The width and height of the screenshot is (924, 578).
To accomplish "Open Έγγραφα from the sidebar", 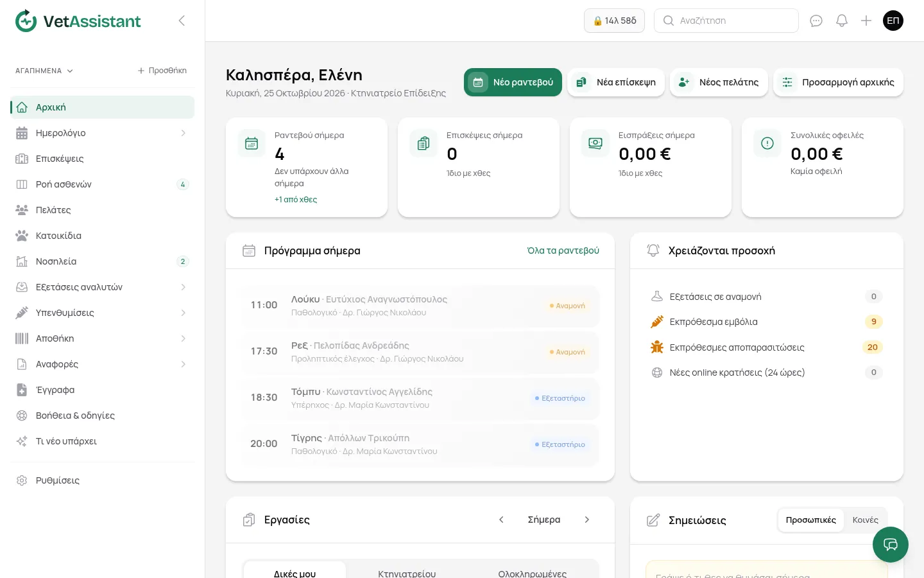I will click(102, 390).
